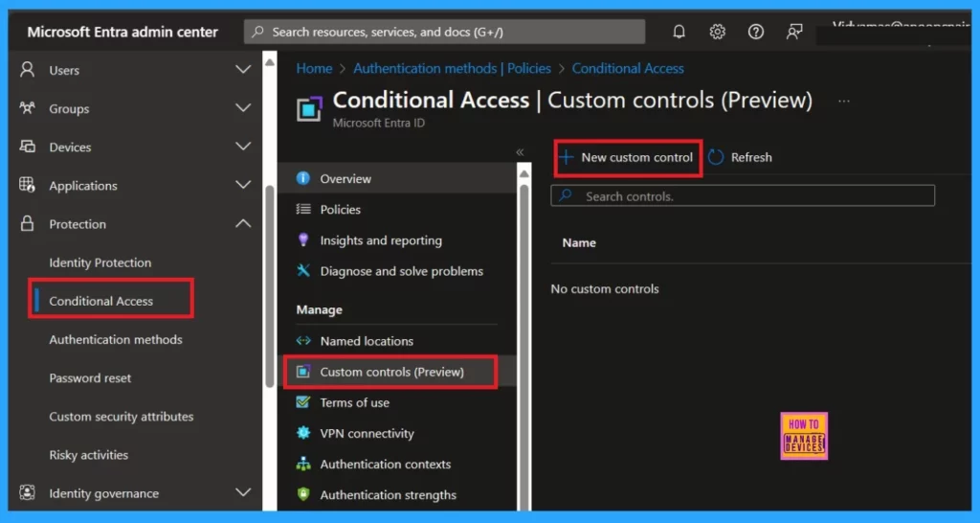The width and height of the screenshot is (980, 523).
Task: Open the help question mark icon
Action: [756, 32]
